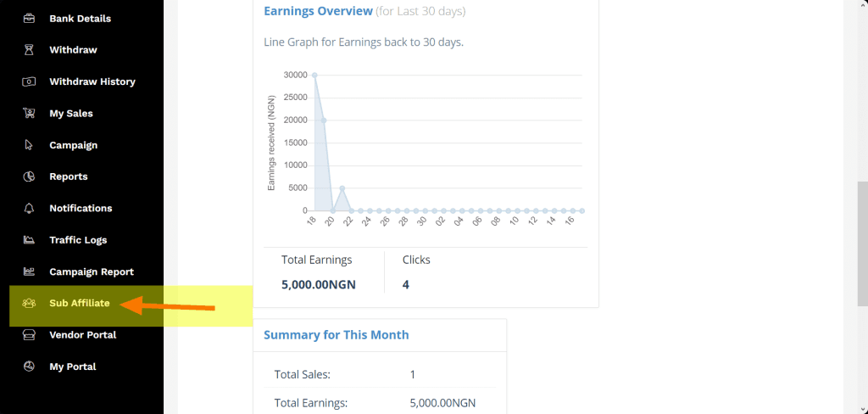Click the My Sales cart icon

click(x=29, y=114)
